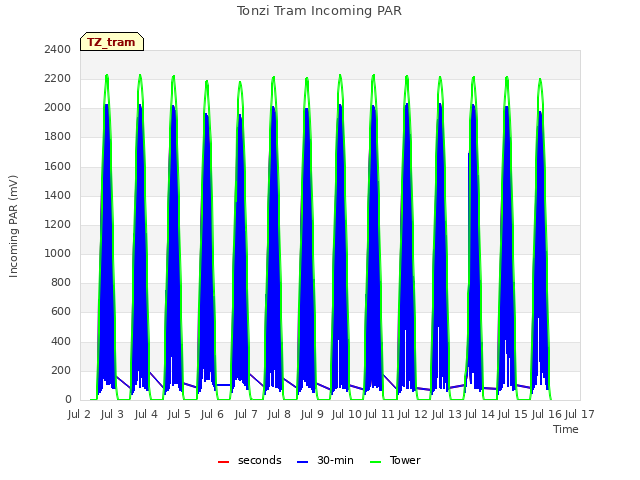The width and height of the screenshot is (640, 480).
Task: Click the Time axis label
Action: pyautogui.click(x=566, y=429)
